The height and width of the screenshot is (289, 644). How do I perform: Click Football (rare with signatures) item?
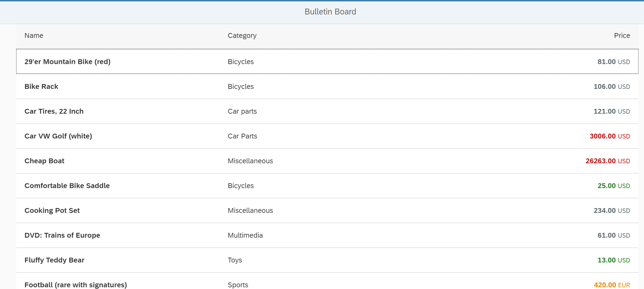click(76, 285)
